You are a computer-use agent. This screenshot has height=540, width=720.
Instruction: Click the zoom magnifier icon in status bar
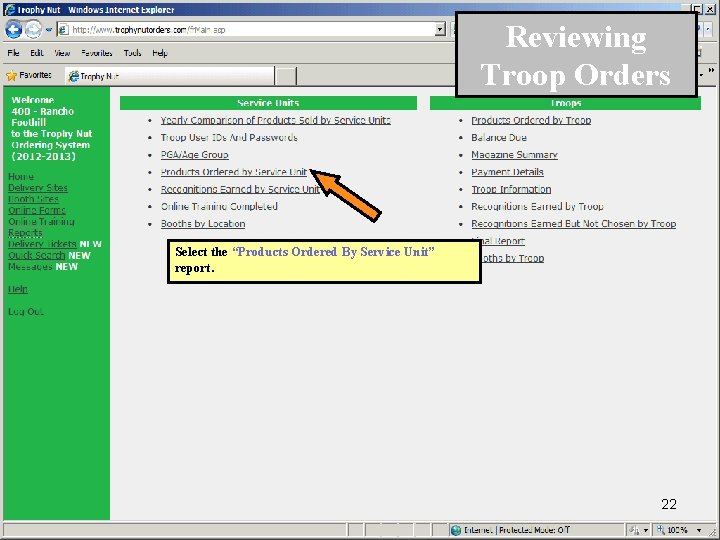tap(661, 530)
